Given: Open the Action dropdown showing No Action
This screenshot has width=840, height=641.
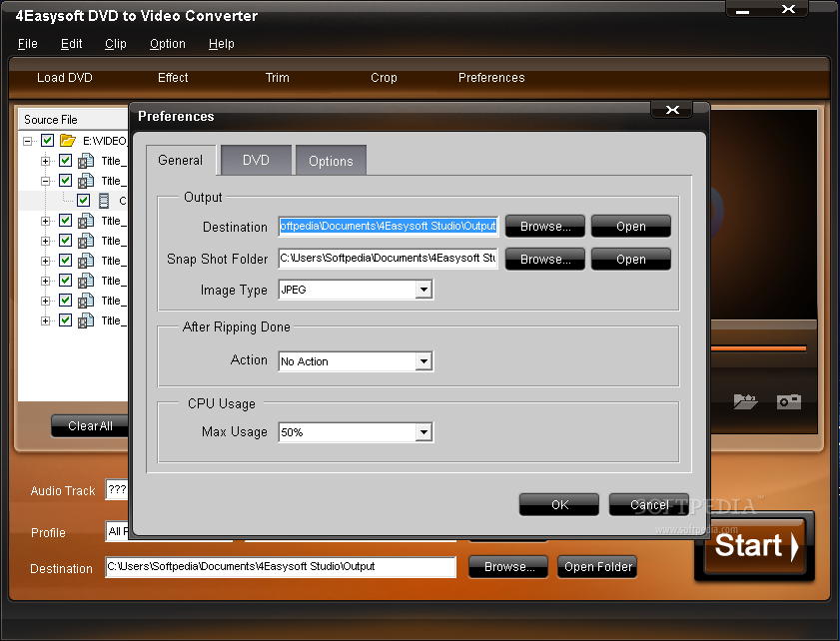Looking at the screenshot, I should tap(423, 361).
